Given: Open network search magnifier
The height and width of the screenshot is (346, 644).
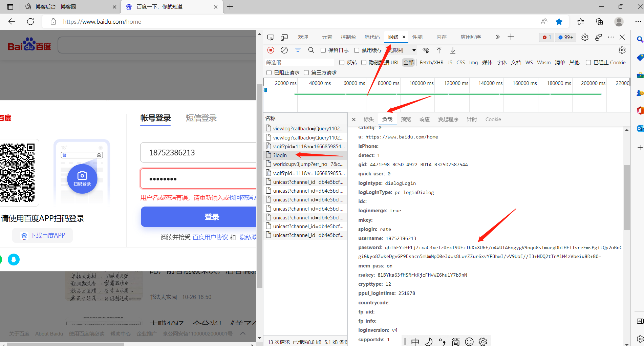Looking at the screenshot, I should [311, 50].
